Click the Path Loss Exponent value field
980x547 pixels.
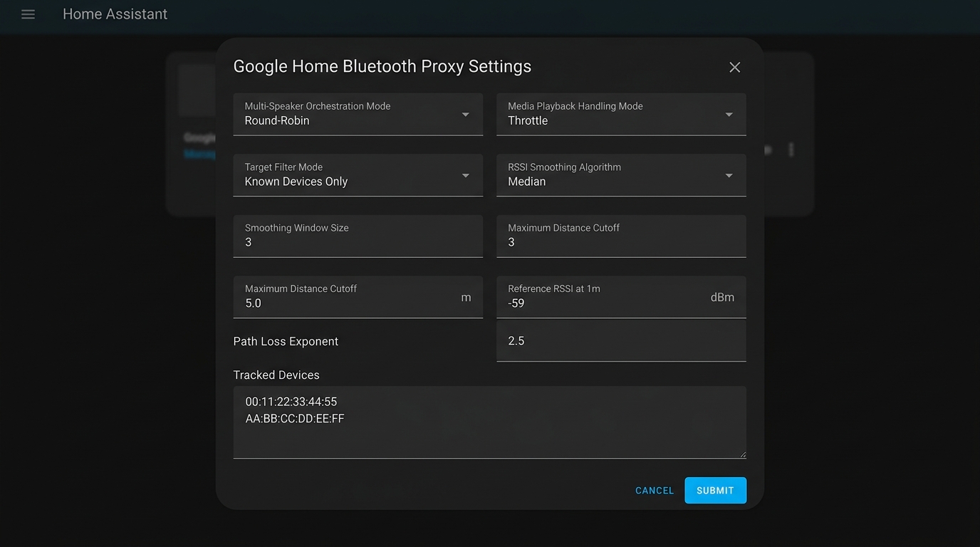point(621,340)
